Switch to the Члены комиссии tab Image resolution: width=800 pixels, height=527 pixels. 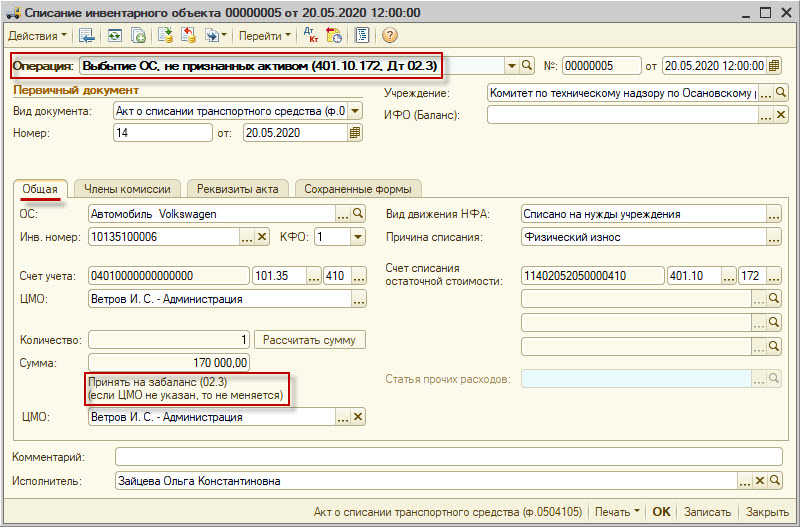point(128,188)
